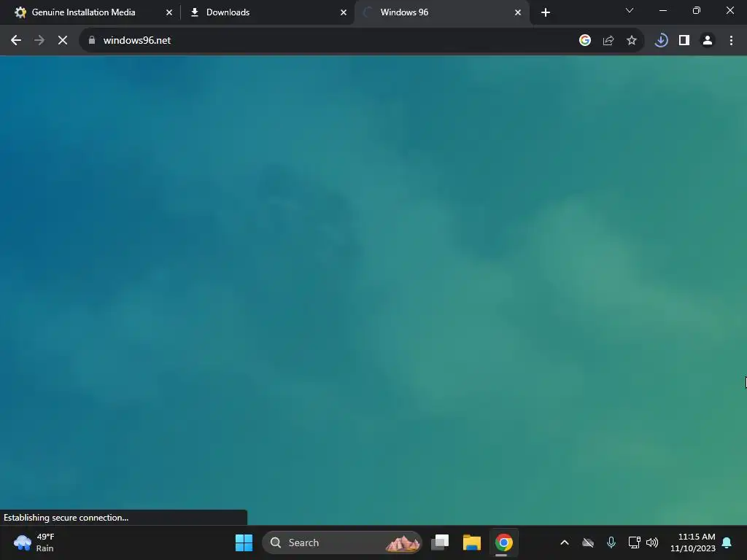The width and height of the screenshot is (747, 560).
Task: Click the greyed-out forward navigation arrow
Action: click(39, 41)
